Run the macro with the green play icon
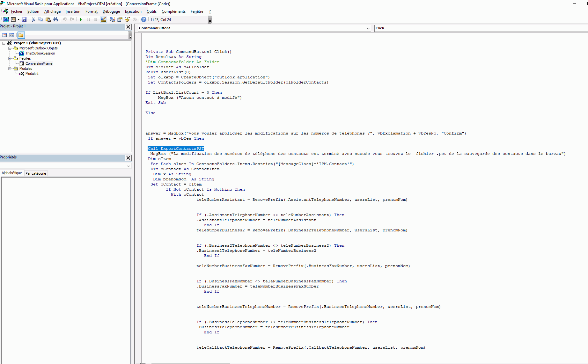Screen dimensions: 588x364 pos(81,19)
